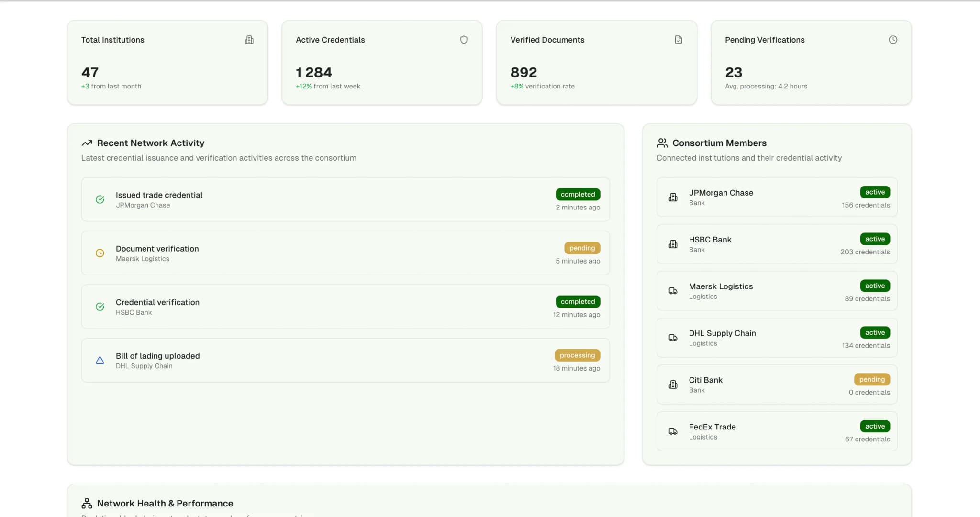Click the +12% from last week link
This screenshot has height=517, width=980.
tap(327, 86)
